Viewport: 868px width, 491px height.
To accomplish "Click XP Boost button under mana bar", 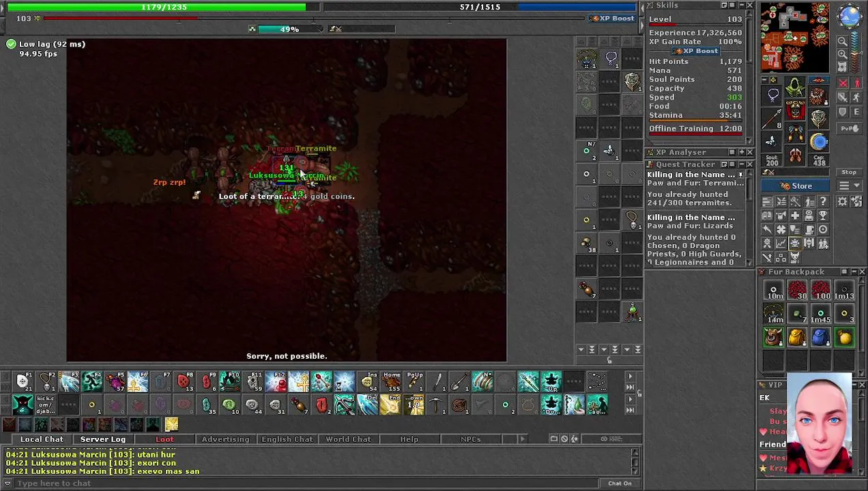I will pyautogui.click(x=613, y=18).
